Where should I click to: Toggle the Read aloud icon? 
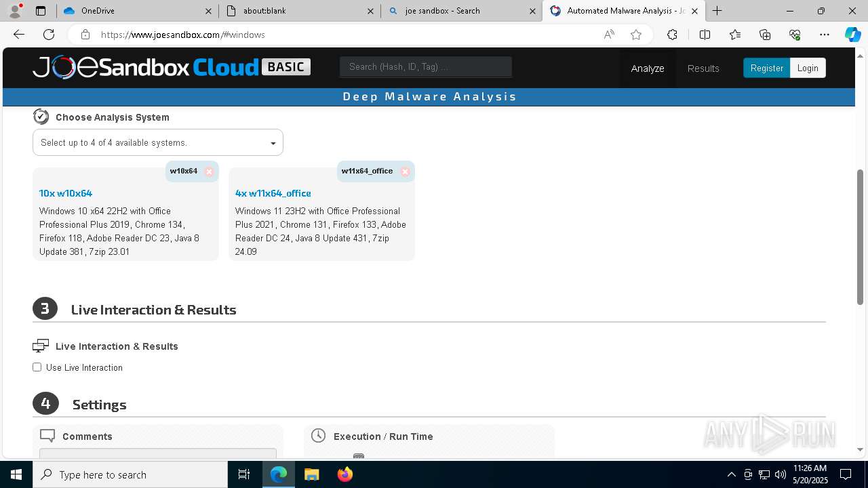click(609, 35)
